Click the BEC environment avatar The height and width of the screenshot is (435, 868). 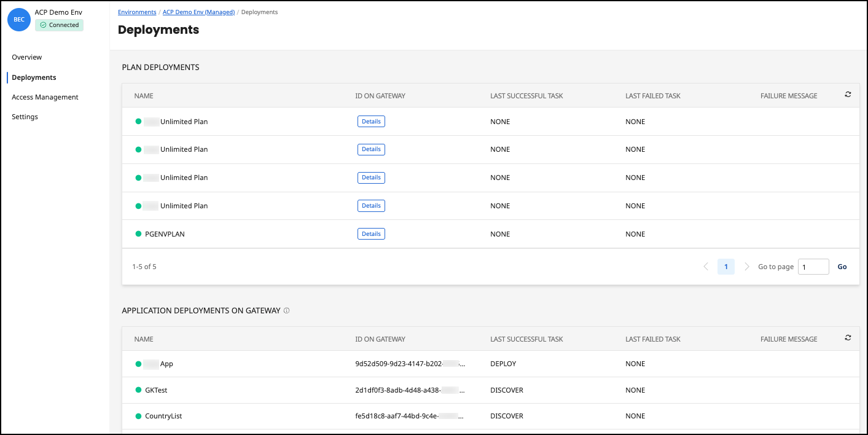(x=18, y=19)
